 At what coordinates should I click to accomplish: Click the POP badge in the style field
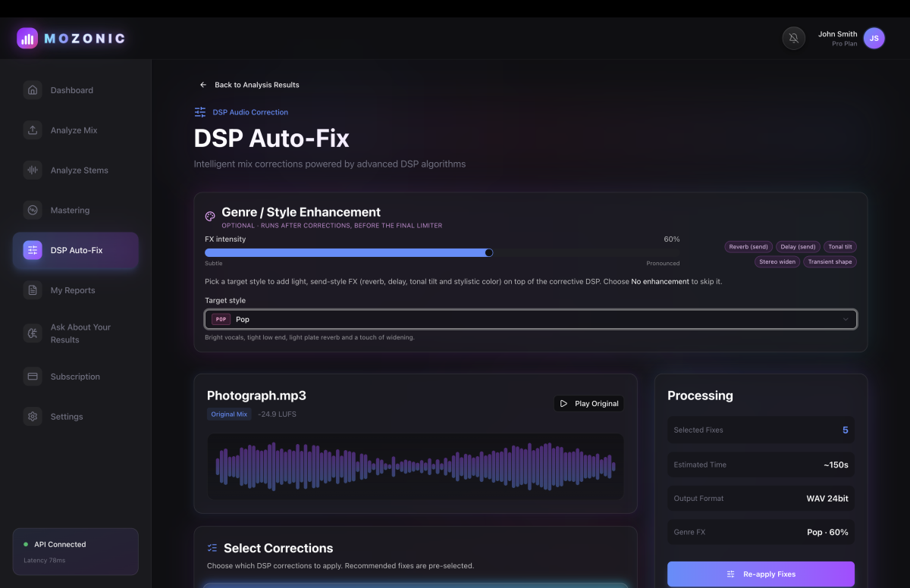pyautogui.click(x=221, y=320)
